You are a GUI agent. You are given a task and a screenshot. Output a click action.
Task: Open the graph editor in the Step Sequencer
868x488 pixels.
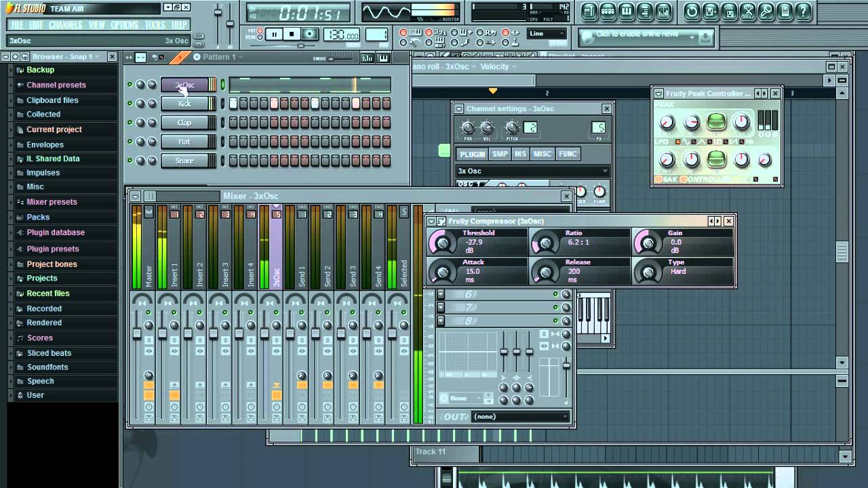(x=368, y=58)
